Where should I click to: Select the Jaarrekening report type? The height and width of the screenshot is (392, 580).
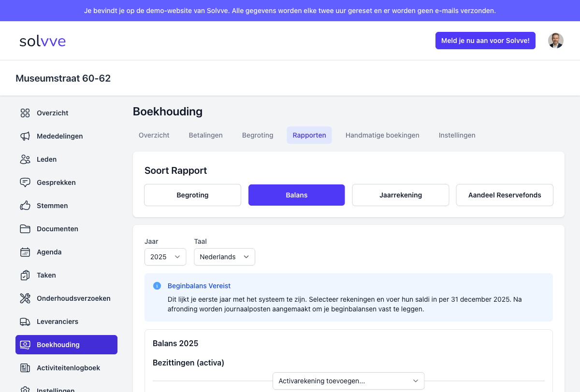401,195
